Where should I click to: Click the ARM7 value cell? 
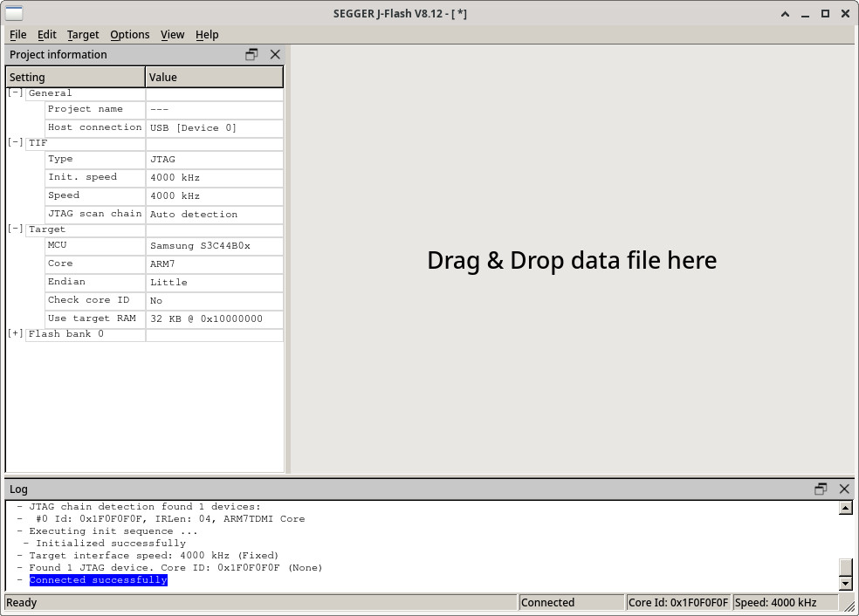pyautogui.click(x=215, y=264)
